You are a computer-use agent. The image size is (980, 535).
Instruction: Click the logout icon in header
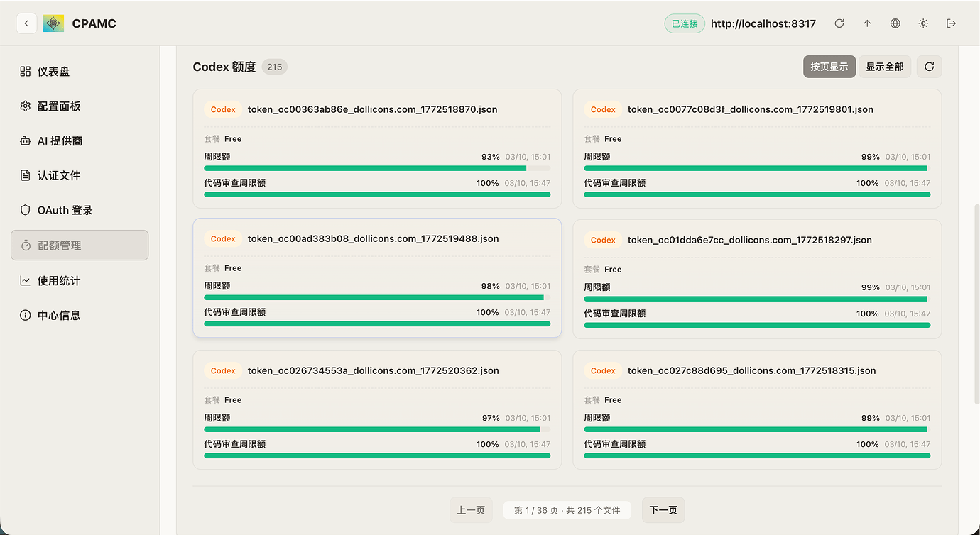point(952,23)
